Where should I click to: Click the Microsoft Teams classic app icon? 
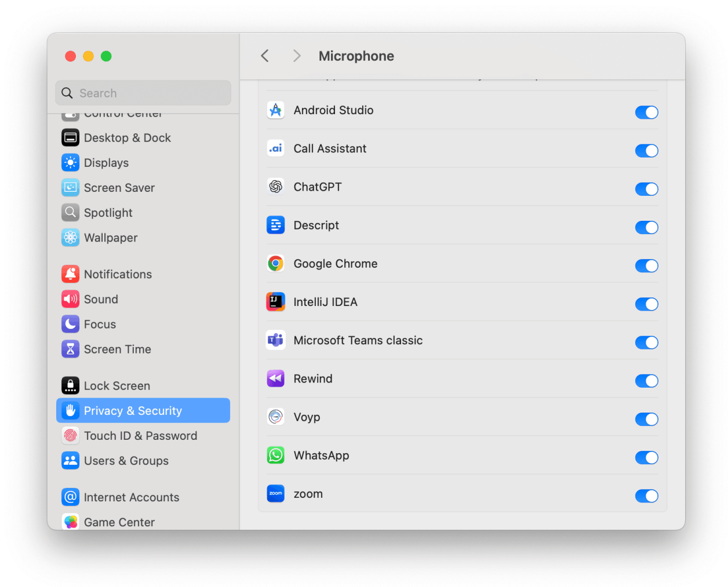coord(275,340)
